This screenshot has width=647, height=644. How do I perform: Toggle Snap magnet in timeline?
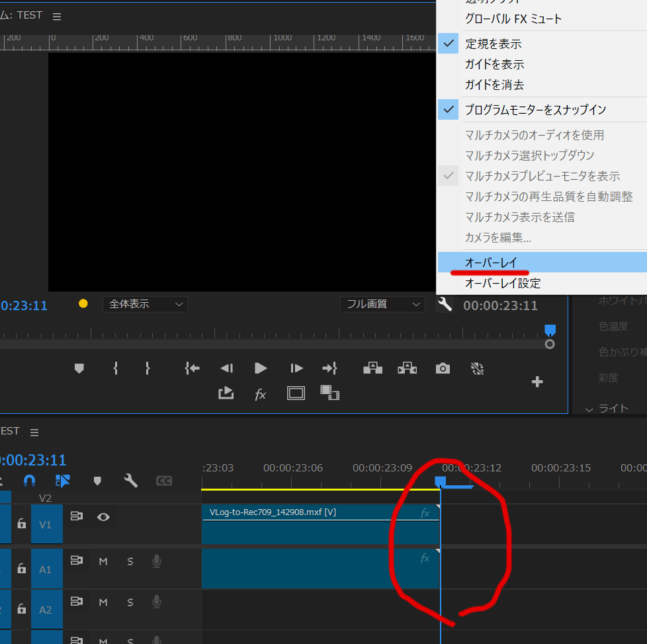(x=29, y=481)
